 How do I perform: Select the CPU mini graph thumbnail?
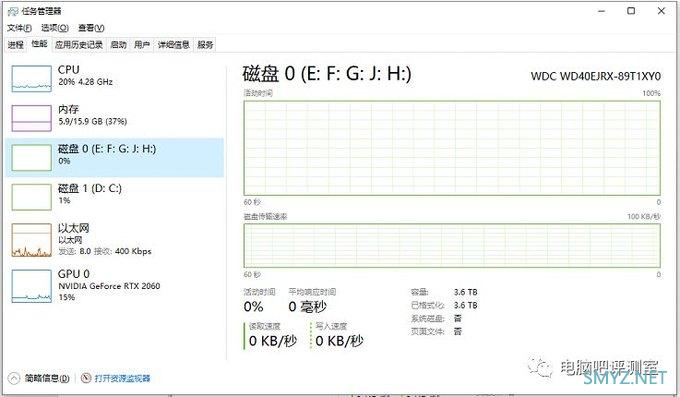tap(31, 79)
